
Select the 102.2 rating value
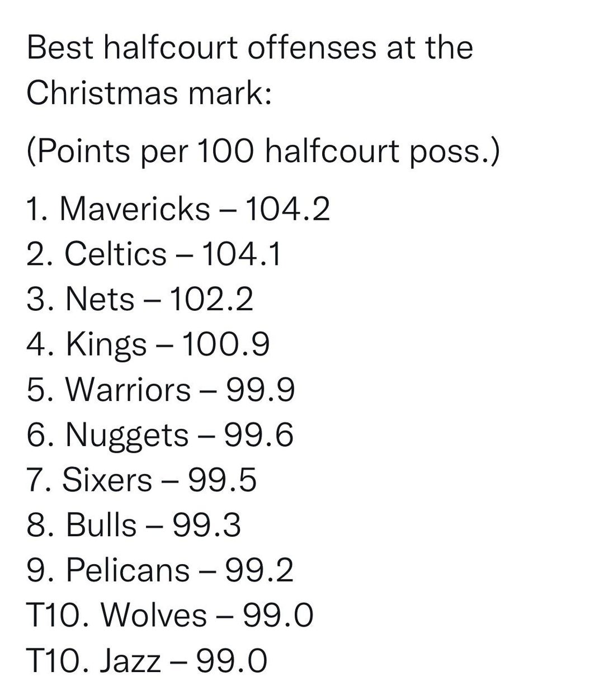point(211,299)
